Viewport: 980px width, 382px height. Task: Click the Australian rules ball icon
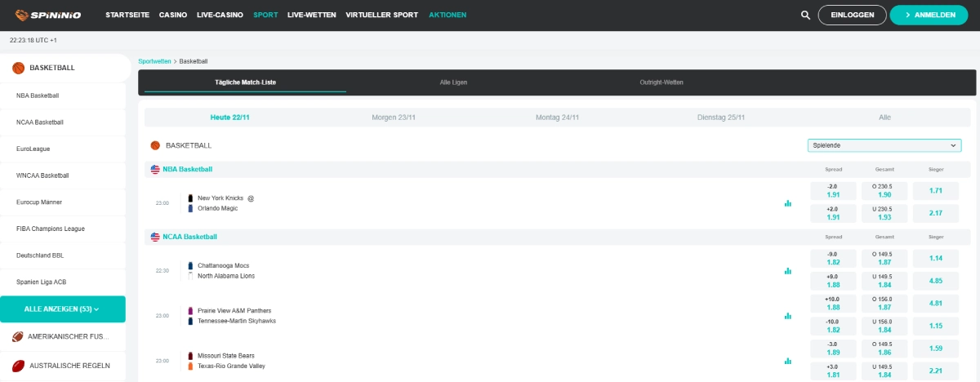point(18,366)
